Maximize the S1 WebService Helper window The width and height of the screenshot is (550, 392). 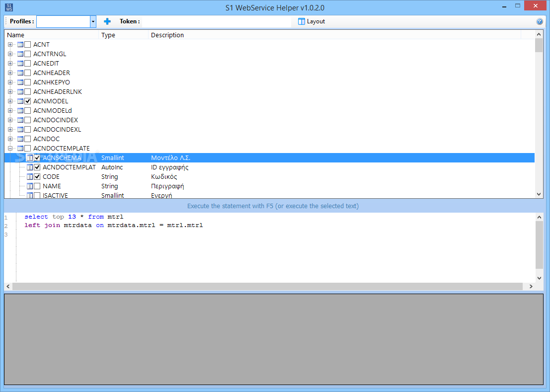(517, 6)
